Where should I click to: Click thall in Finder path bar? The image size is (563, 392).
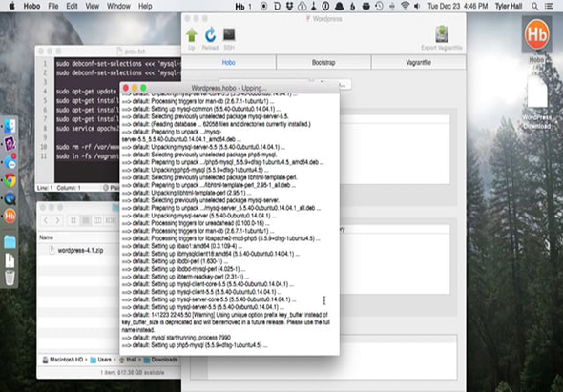pyautogui.click(x=128, y=360)
